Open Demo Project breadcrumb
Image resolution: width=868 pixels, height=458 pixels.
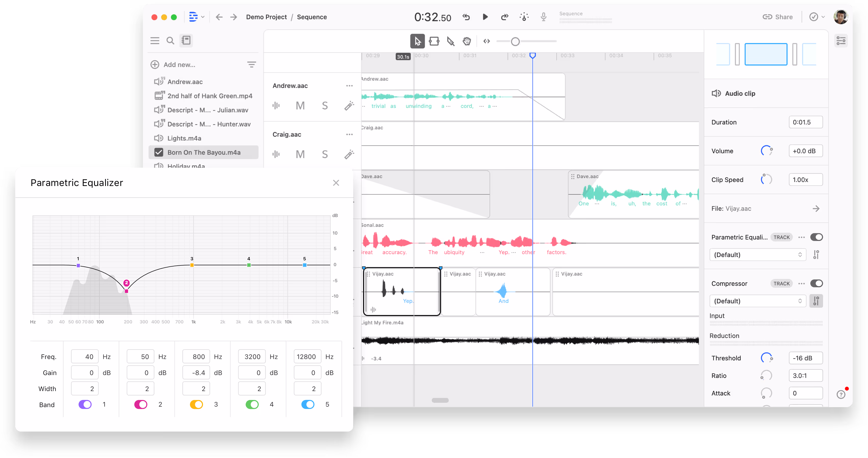click(x=266, y=17)
